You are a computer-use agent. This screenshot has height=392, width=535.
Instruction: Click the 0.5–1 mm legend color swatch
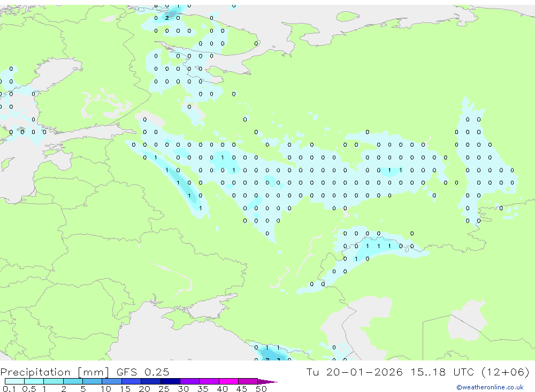[x=34, y=381]
